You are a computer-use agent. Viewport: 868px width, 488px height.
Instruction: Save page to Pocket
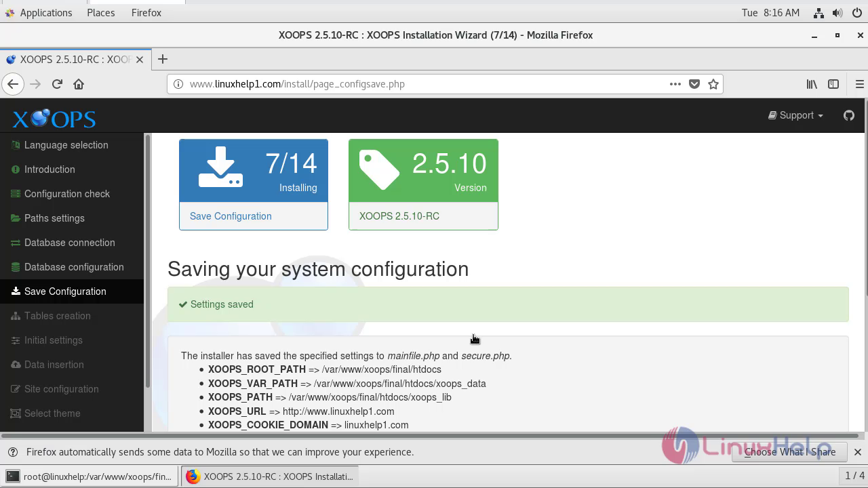(694, 84)
